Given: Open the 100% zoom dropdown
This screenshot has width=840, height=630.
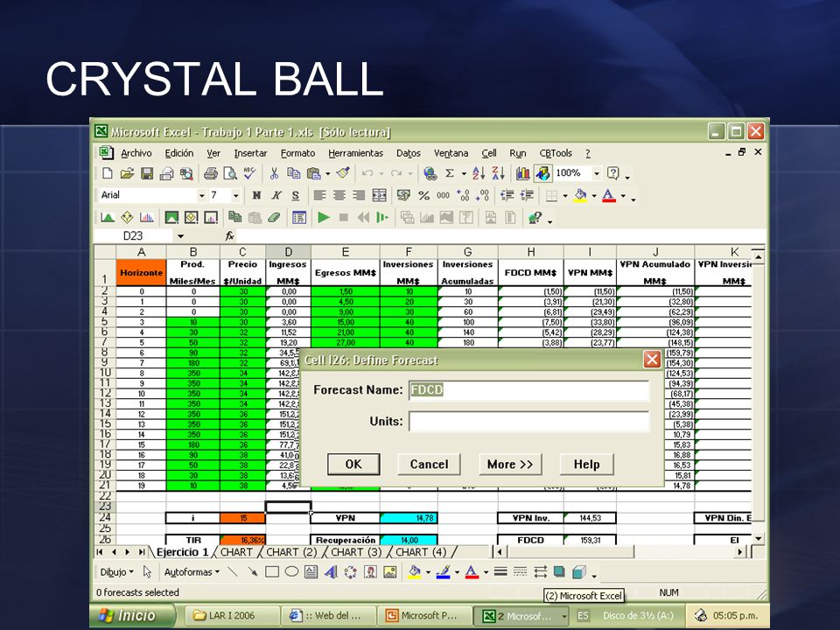Looking at the screenshot, I should coord(596,173).
